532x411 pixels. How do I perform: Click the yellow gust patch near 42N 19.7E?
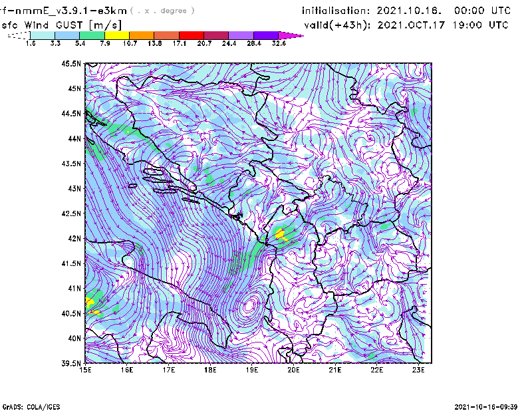click(280, 233)
